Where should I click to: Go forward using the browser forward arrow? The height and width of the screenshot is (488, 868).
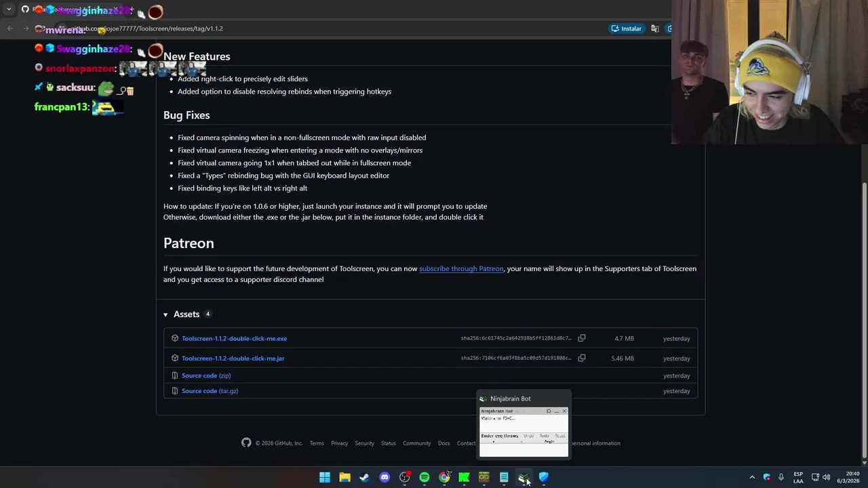26,28
